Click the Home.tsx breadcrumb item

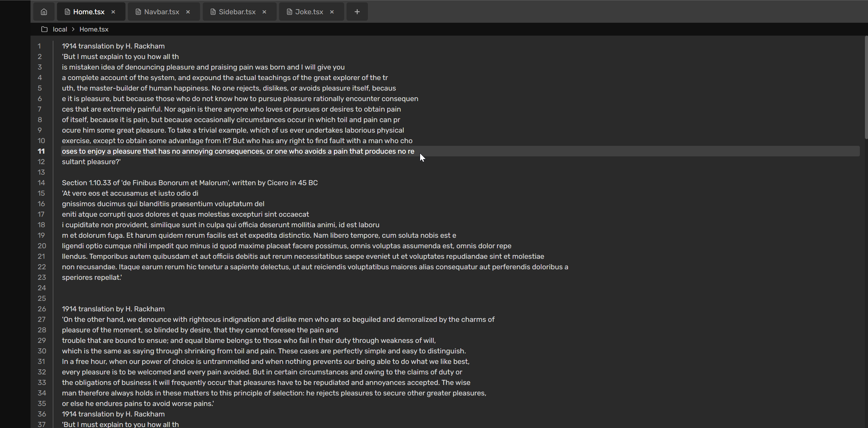tap(94, 29)
